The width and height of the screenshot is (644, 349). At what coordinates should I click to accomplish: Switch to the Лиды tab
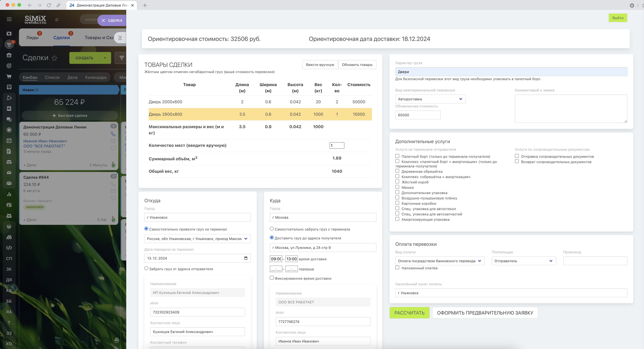tap(32, 38)
